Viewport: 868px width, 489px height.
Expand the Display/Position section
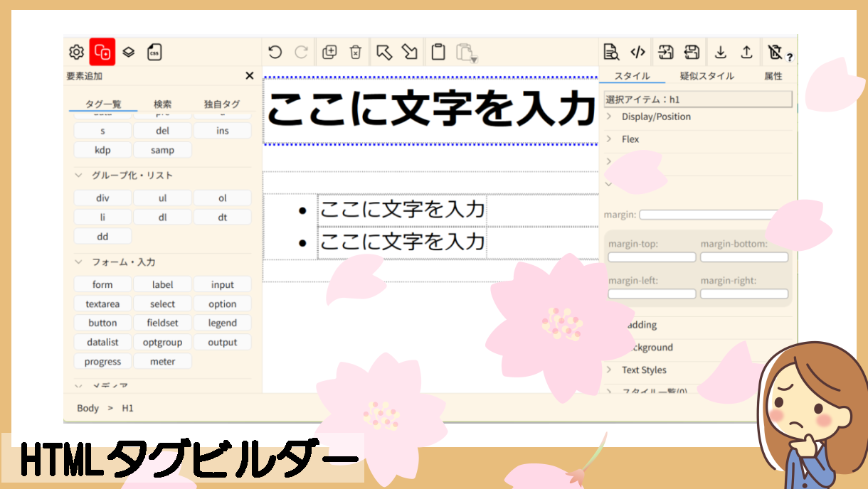coord(655,117)
